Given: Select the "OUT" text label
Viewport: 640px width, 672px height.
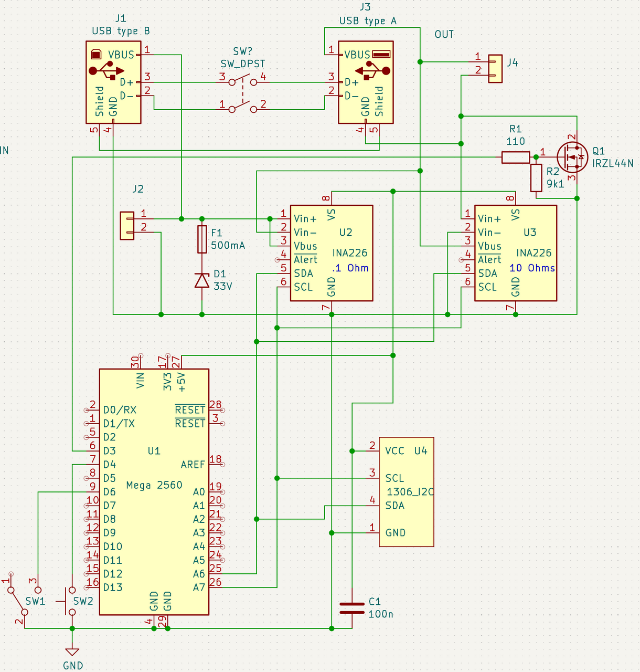Looking at the screenshot, I should 444,35.
